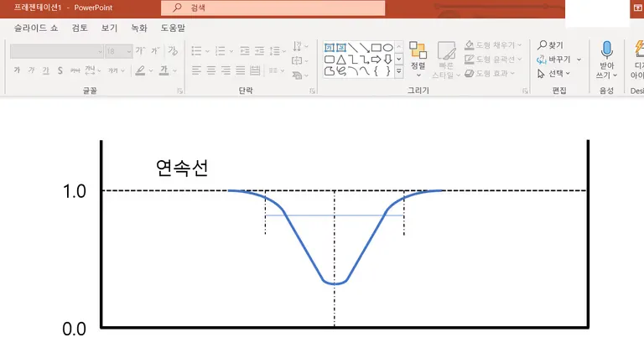Image resolution: width=644 pixels, height=353 pixels.
Task: Select the rounded rectangle shape
Action: (x=330, y=60)
